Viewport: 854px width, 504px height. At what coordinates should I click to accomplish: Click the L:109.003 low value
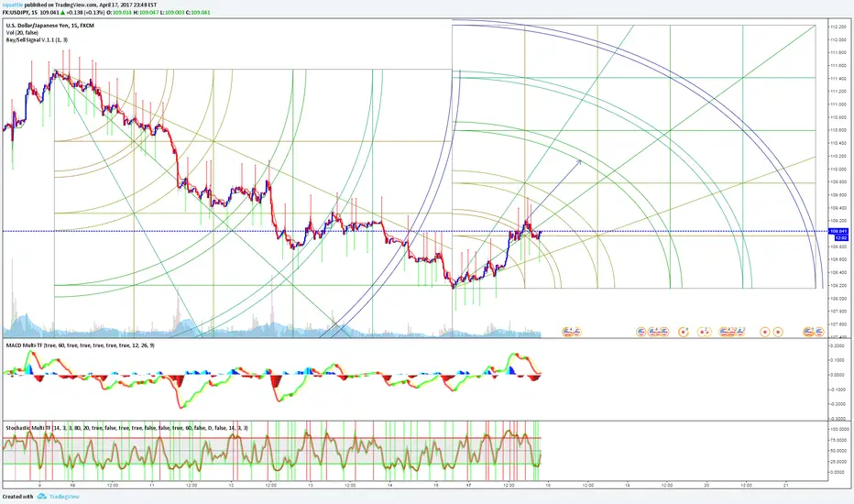172,12
